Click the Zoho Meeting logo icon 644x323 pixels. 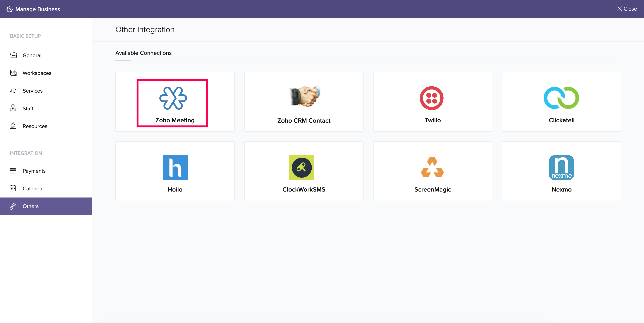pos(173,98)
